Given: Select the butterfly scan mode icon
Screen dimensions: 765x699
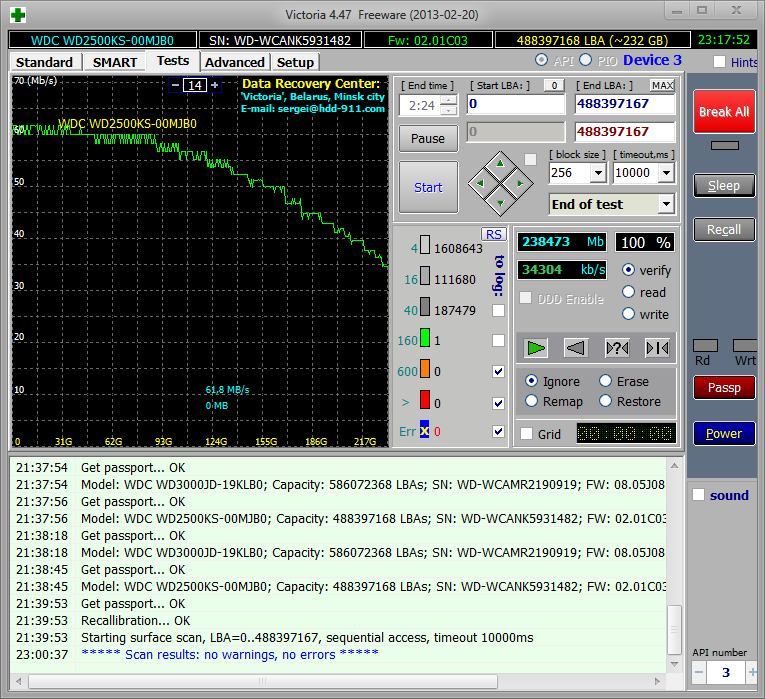Looking at the screenshot, I should 656,348.
